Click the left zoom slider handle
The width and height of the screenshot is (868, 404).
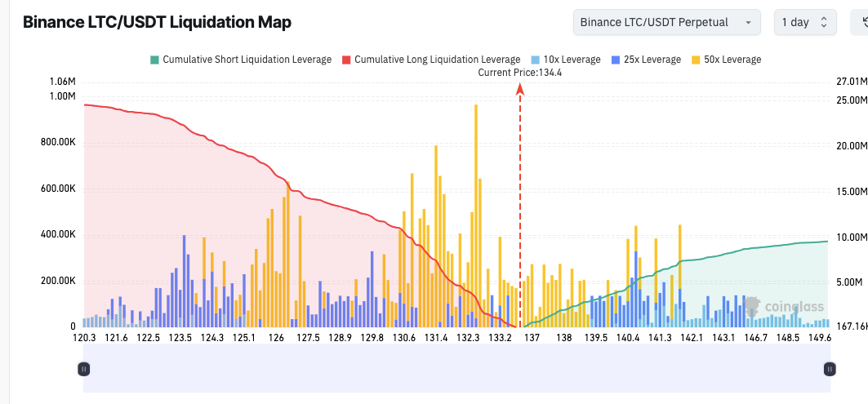83,369
